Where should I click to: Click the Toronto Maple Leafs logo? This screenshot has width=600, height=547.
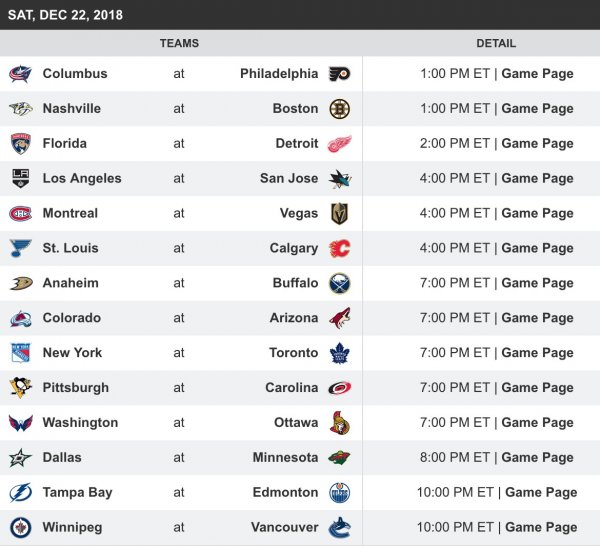coord(340,353)
